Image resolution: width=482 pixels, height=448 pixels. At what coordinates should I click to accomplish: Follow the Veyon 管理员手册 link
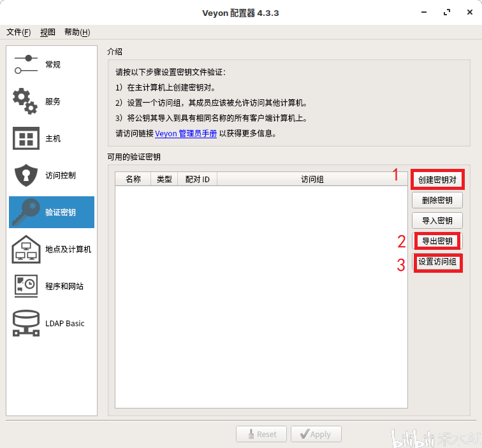click(x=186, y=134)
